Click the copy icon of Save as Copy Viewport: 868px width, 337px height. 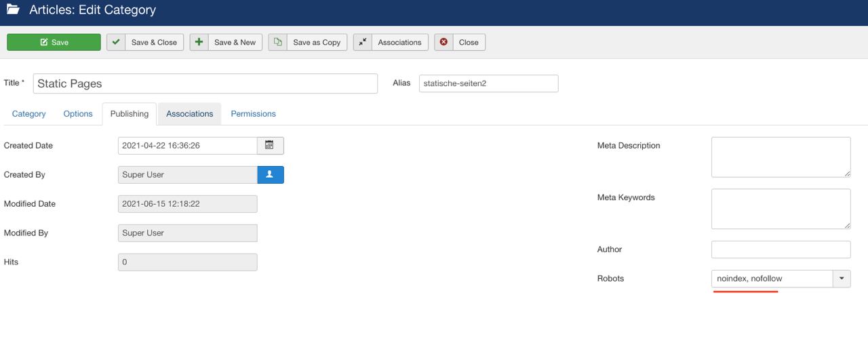point(277,42)
